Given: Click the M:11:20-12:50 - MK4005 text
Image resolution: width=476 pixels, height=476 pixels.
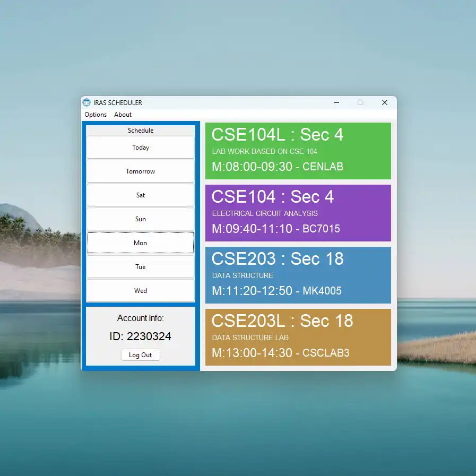Looking at the screenshot, I should pos(276,291).
